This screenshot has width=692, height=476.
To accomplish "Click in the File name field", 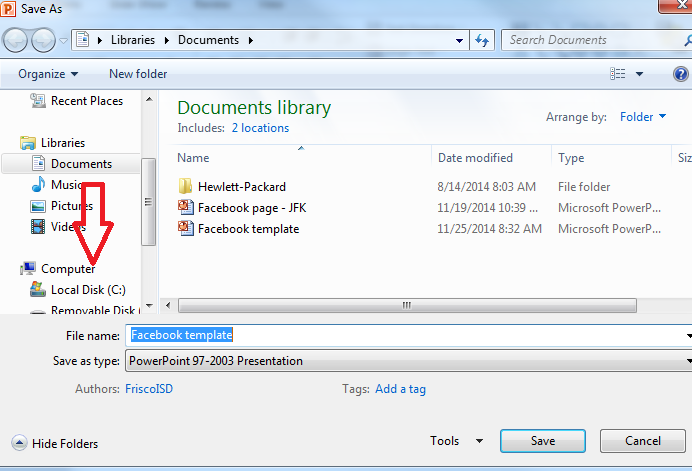I will [408, 335].
